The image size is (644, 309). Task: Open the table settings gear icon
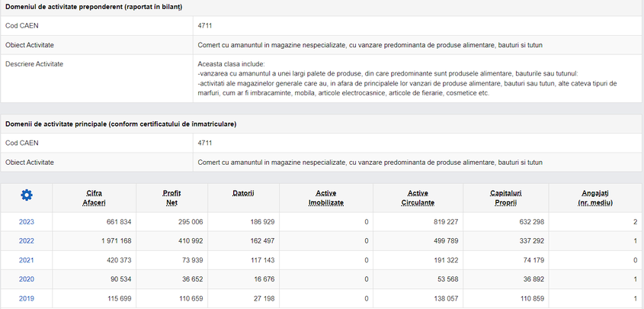coord(27,196)
